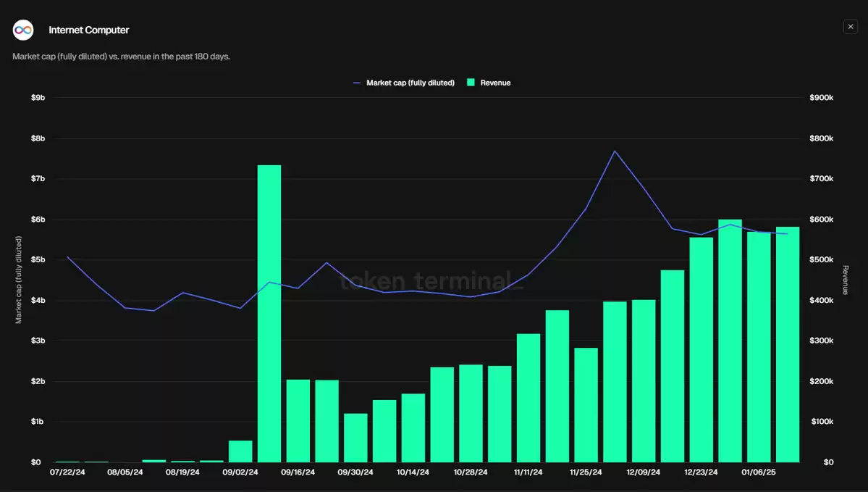Click the revenue bar above 11/25/24
The height and width of the screenshot is (492, 868).
[586, 405]
